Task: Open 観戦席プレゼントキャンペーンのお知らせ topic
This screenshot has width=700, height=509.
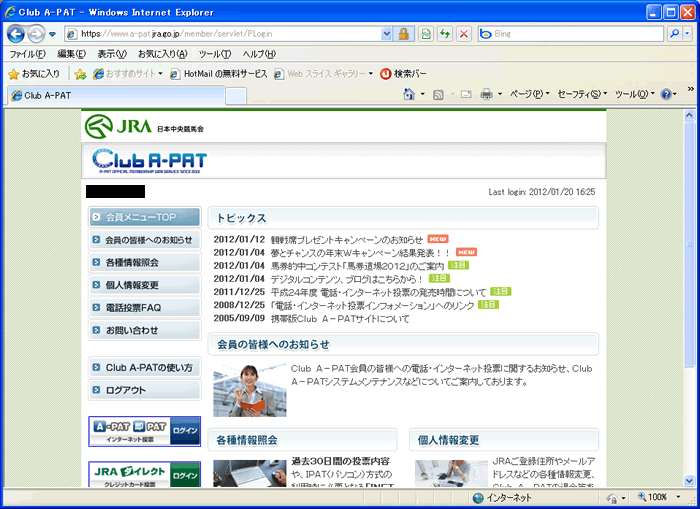Action: click(346, 240)
